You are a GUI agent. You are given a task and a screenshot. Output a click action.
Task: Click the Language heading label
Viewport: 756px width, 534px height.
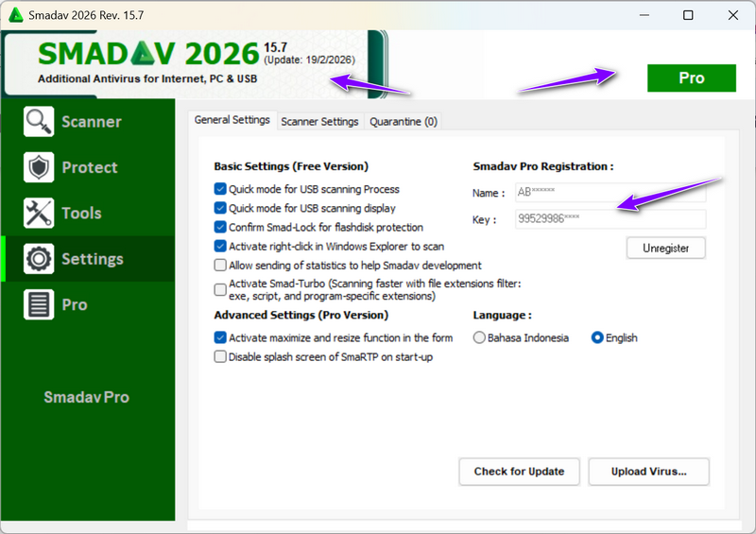[502, 316]
